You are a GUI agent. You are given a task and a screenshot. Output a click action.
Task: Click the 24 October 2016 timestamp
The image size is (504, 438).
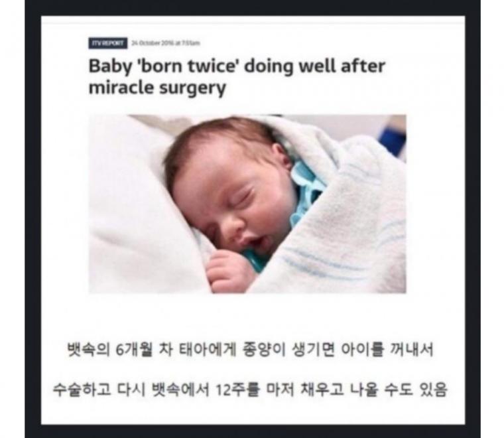click(x=166, y=43)
